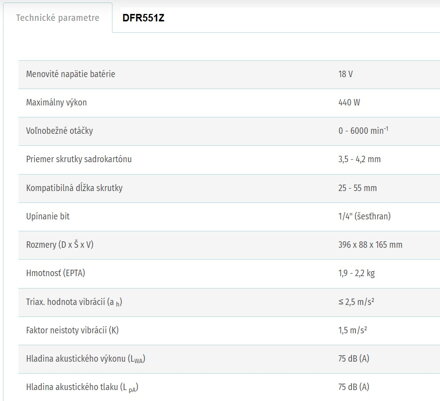Image resolution: width=440 pixels, height=401 pixels.
Task: Click the 18 V value
Action: pyautogui.click(x=346, y=74)
